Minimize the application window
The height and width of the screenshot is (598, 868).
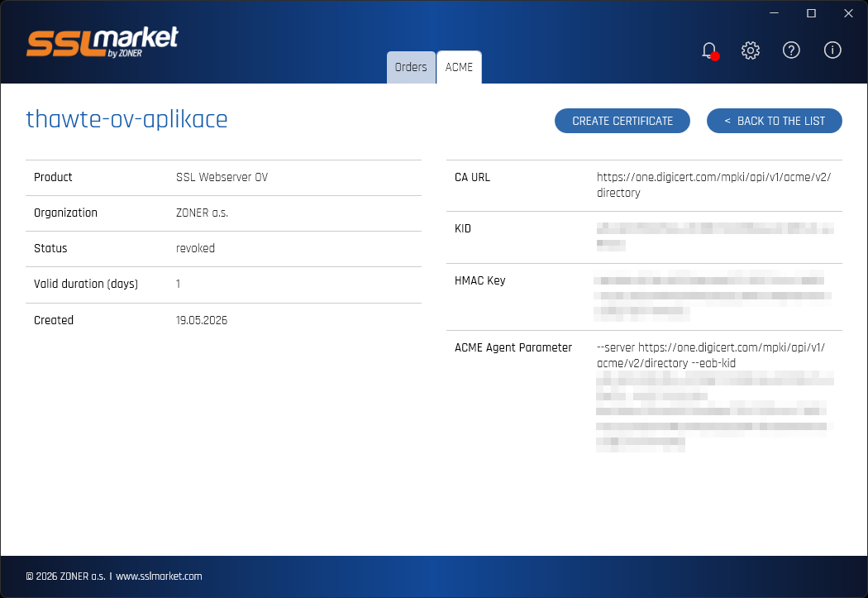pos(774,12)
